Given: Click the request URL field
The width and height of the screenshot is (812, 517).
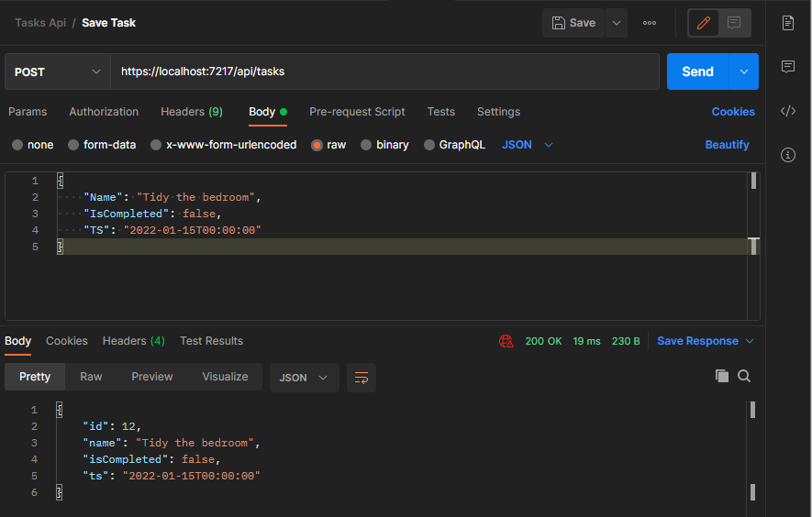Looking at the screenshot, I should point(384,71).
